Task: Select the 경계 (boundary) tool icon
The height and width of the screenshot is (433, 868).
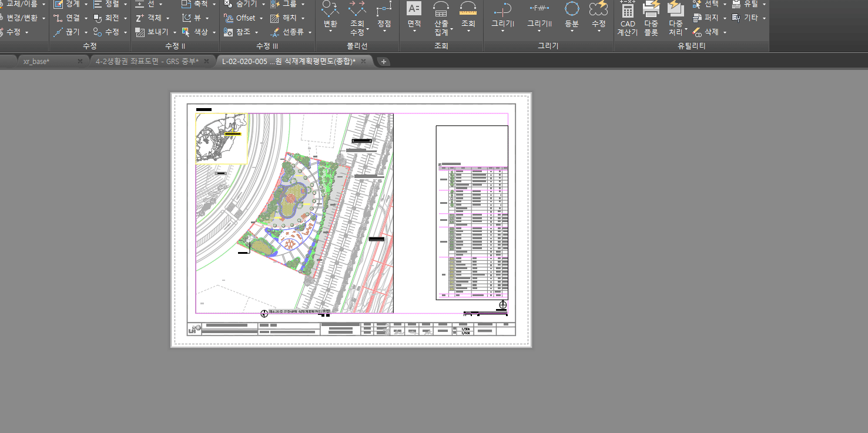Action: (x=58, y=4)
